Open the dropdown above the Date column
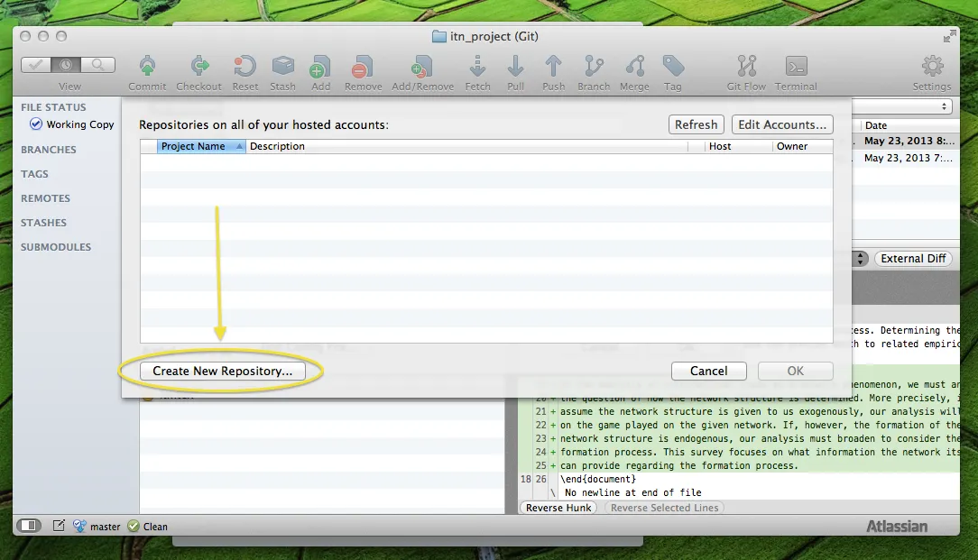Image resolution: width=978 pixels, height=560 pixels. [945, 106]
